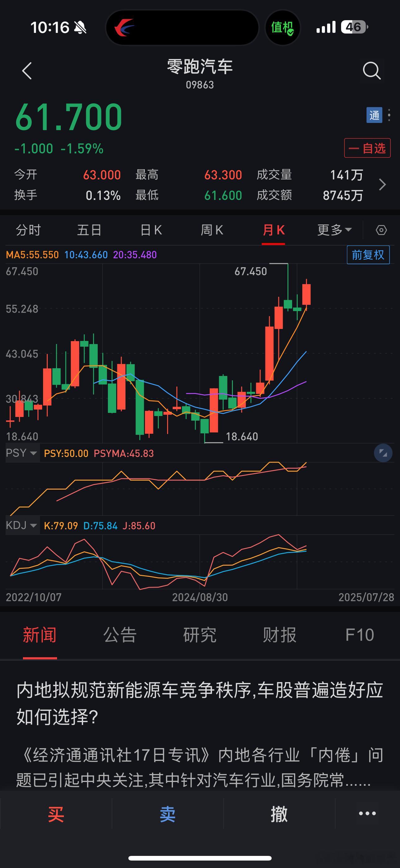
Task: Tap the 换手 value 0.13%
Action: click(103, 196)
